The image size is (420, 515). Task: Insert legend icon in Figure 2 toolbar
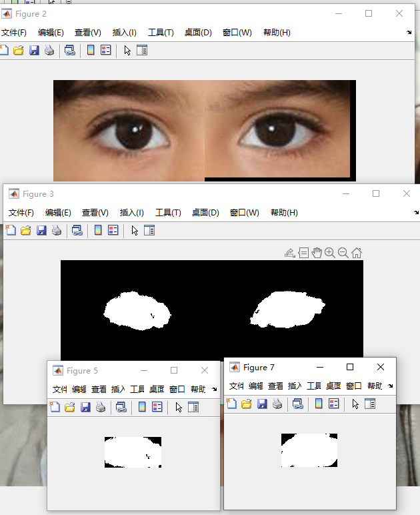coord(105,50)
